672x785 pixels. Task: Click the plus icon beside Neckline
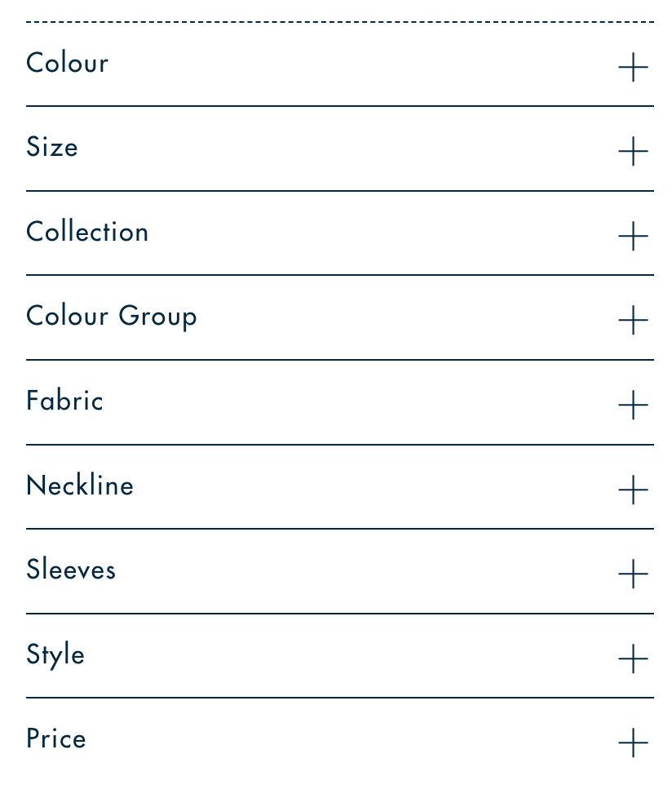(x=633, y=490)
